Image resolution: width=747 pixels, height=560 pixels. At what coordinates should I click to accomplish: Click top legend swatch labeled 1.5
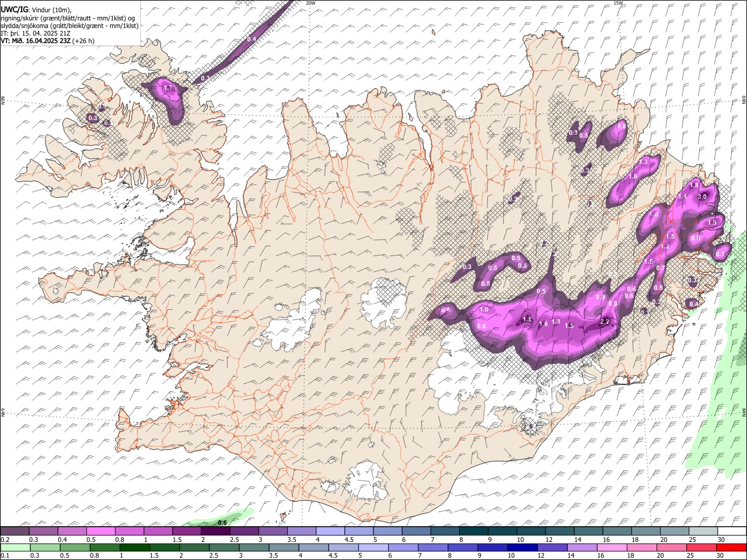click(x=187, y=531)
